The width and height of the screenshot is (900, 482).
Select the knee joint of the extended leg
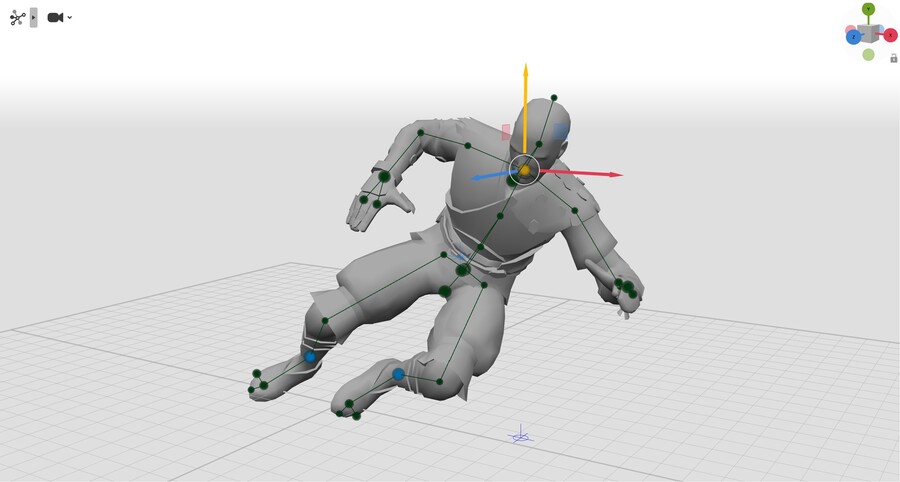click(325, 321)
